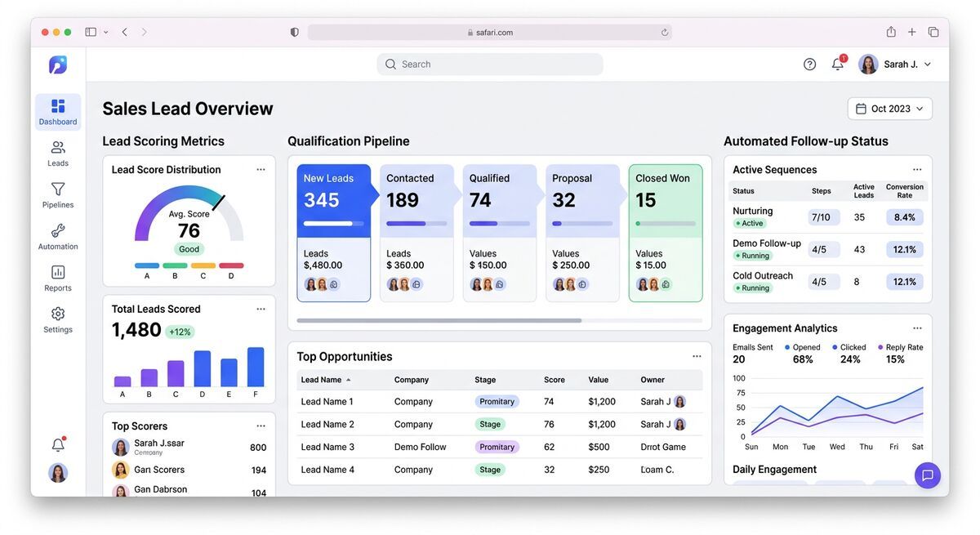
Task: Click inside the Search field
Action: [488, 63]
